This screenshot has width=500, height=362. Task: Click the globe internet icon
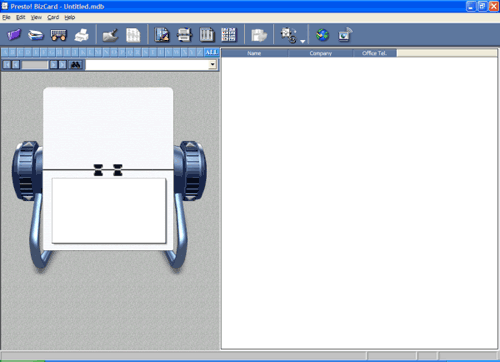click(322, 35)
